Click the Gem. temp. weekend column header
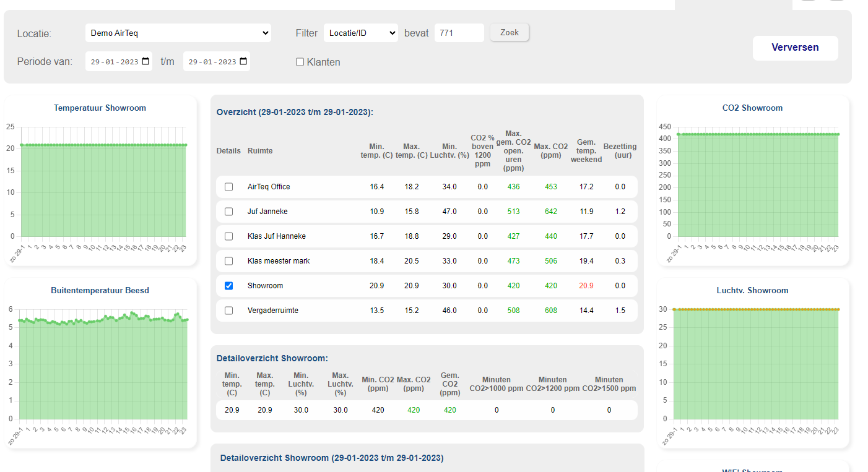 pos(586,151)
